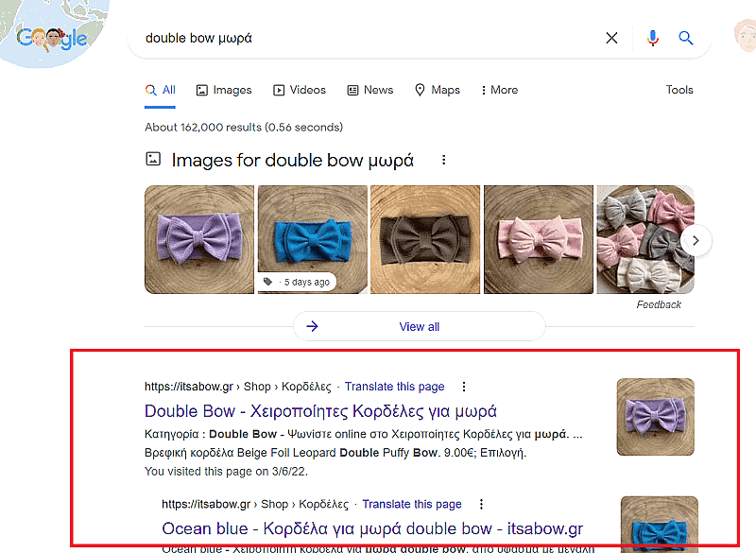Viewport: 756px width, 553px height.
Task: Open the 'Ocean blue - Κορδέλα για μωρά' result
Action: click(372, 528)
